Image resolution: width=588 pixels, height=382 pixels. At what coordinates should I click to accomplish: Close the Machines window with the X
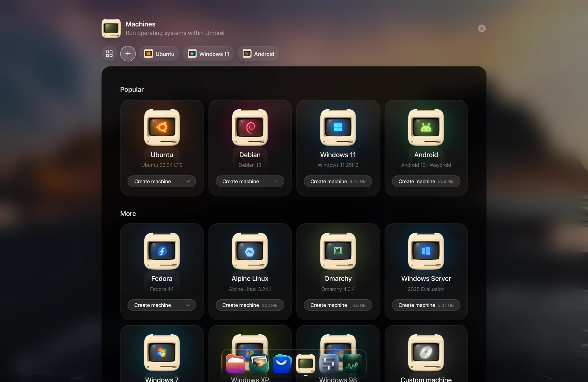coord(481,28)
